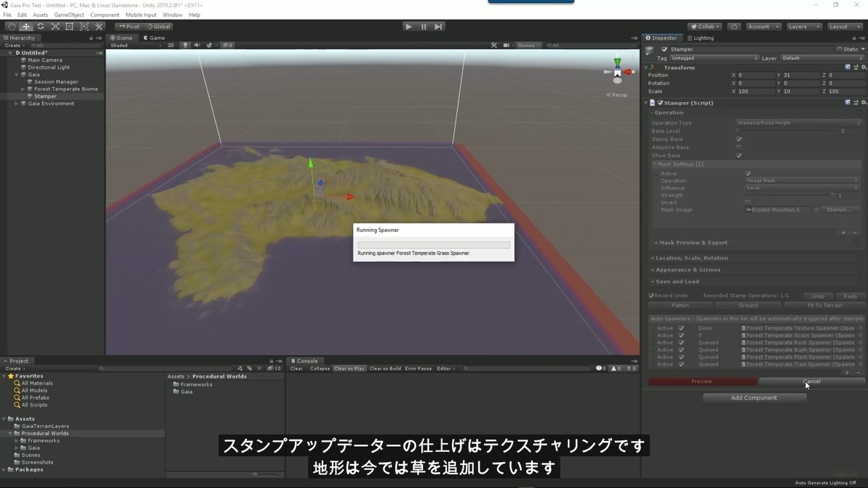Open the Shaded draw mode dropdown

pyautogui.click(x=135, y=45)
